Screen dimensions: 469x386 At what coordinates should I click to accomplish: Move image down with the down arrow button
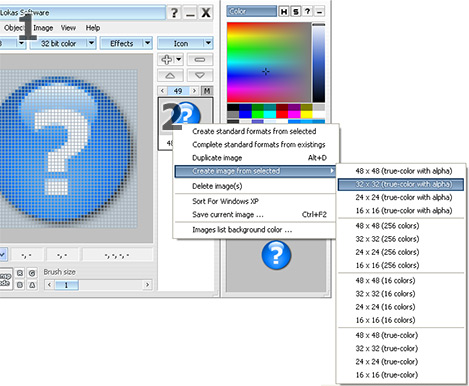[200, 76]
